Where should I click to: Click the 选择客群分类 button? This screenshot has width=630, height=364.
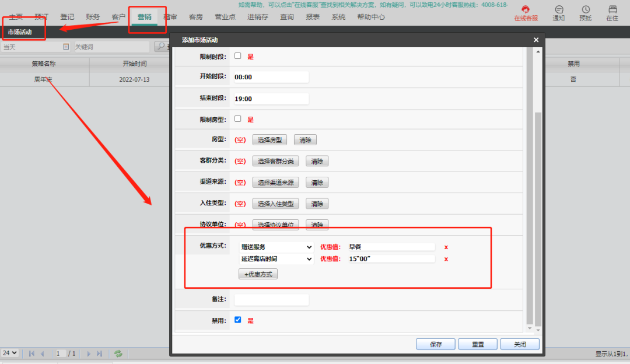275,161
